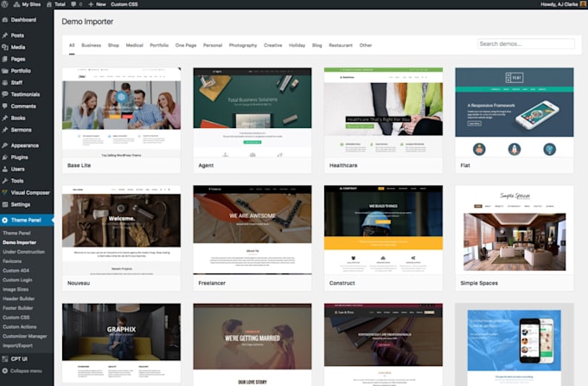
Task: Click the Media library icon
Action: point(5,47)
